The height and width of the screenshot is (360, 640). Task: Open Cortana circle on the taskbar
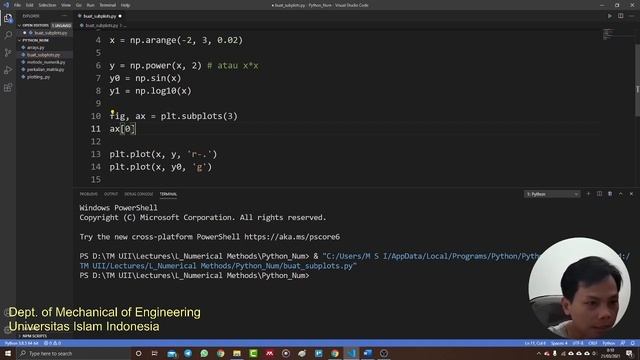tap(138, 353)
